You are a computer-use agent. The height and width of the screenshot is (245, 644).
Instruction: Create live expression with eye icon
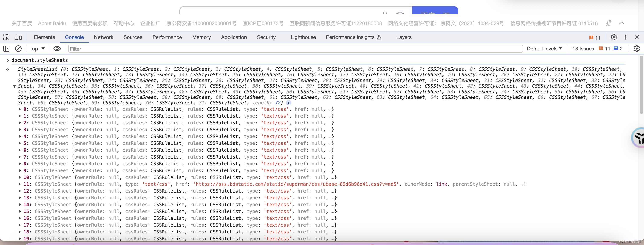[x=57, y=49]
